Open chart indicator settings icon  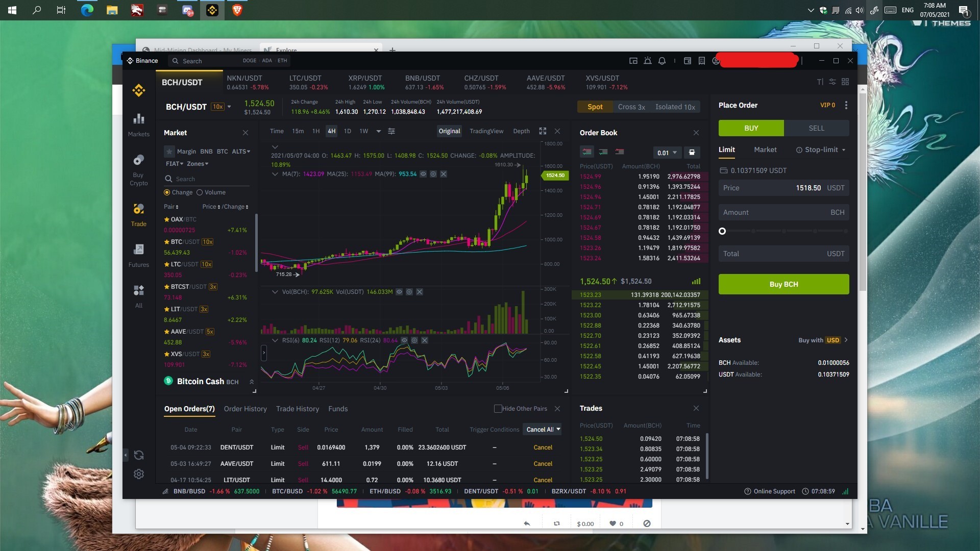(x=391, y=131)
